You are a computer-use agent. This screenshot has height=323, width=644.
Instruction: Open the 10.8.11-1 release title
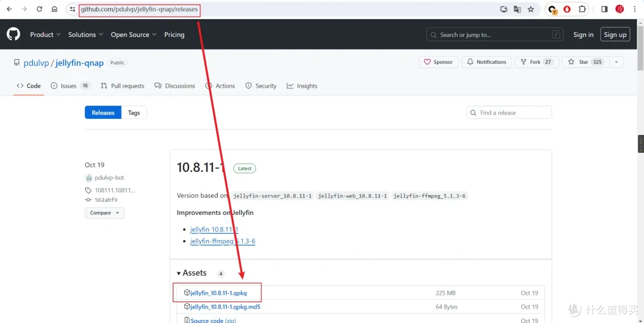[202, 167]
